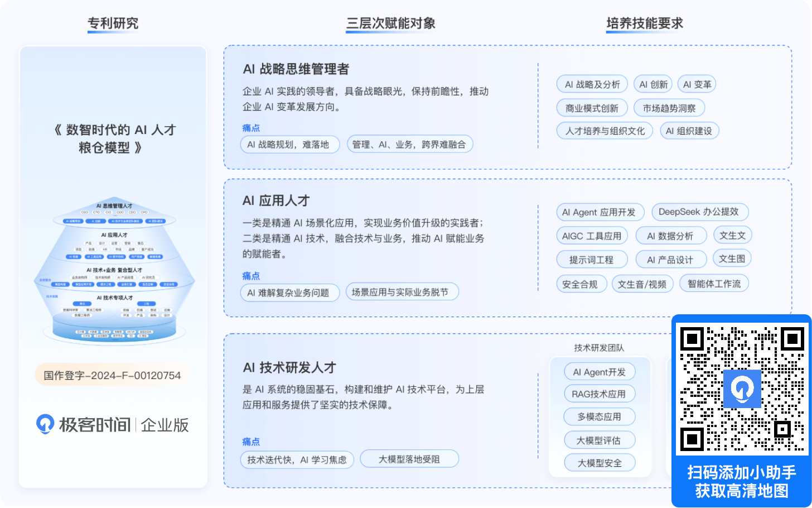The image size is (812, 508).
Task: Click the 大模型落地受阻 pain point tag
Action: 410,459
